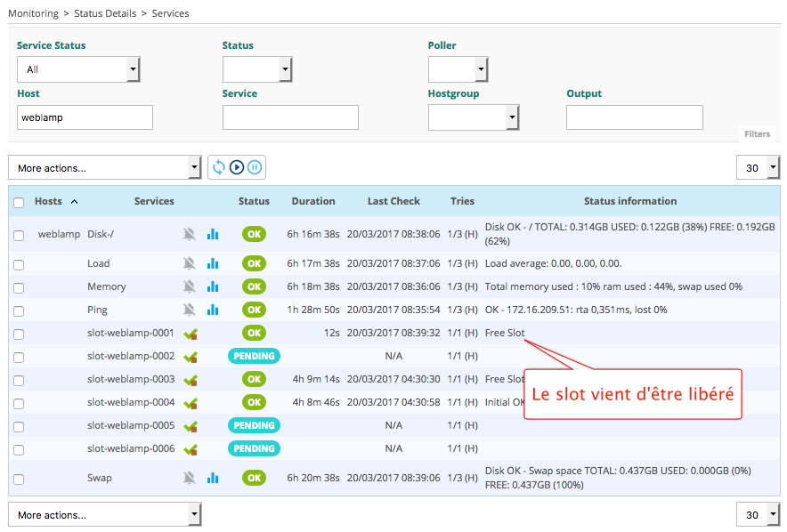
Task: Click the muted notification bell for Swap
Action: pyautogui.click(x=189, y=478)
